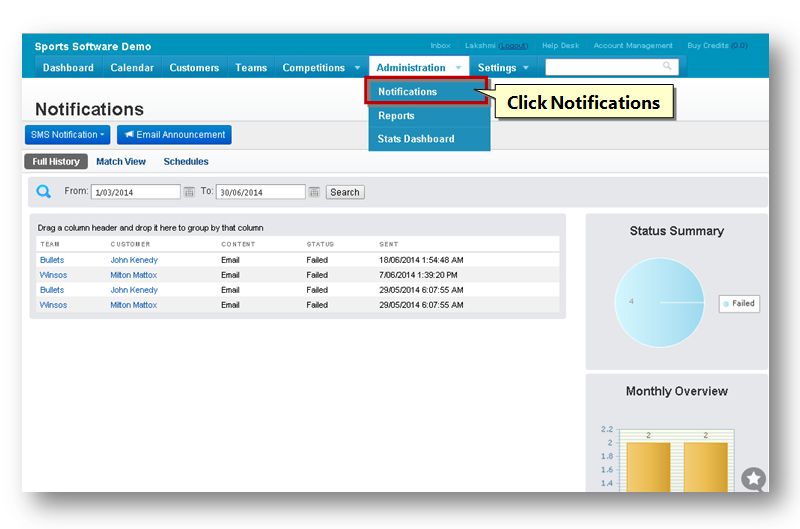Switch to the Schedules tab
The image size is (800, 529).
(186, 161)
